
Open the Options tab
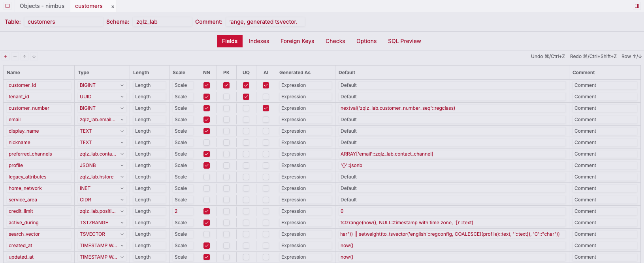[x=366, y=41]
